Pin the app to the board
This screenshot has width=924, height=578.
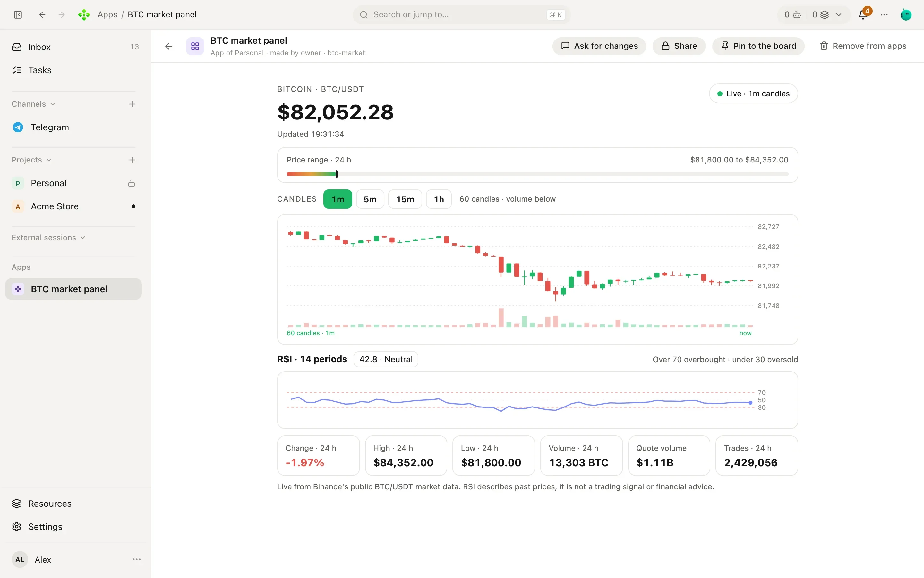pos(758,46)
